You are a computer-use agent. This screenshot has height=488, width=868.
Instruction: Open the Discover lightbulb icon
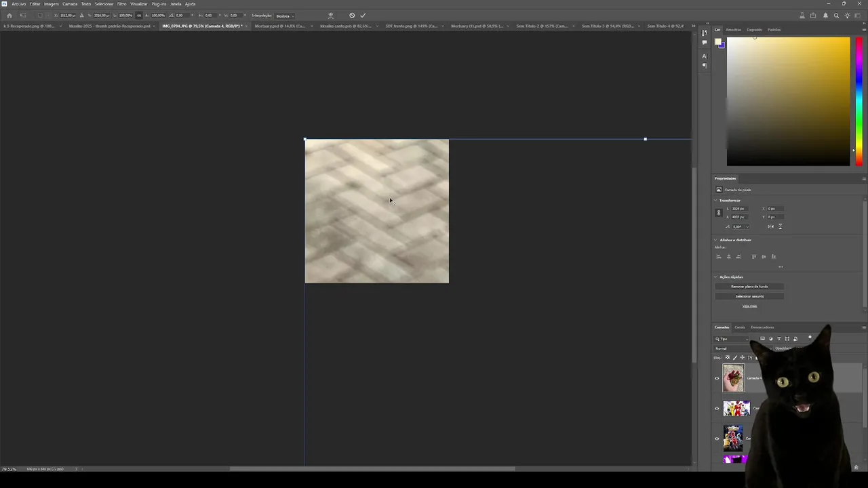coord(847,16)
